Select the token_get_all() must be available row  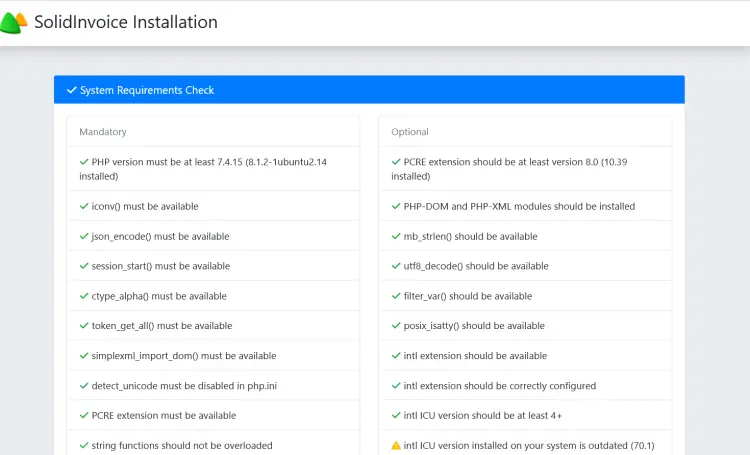coord(213,326)
